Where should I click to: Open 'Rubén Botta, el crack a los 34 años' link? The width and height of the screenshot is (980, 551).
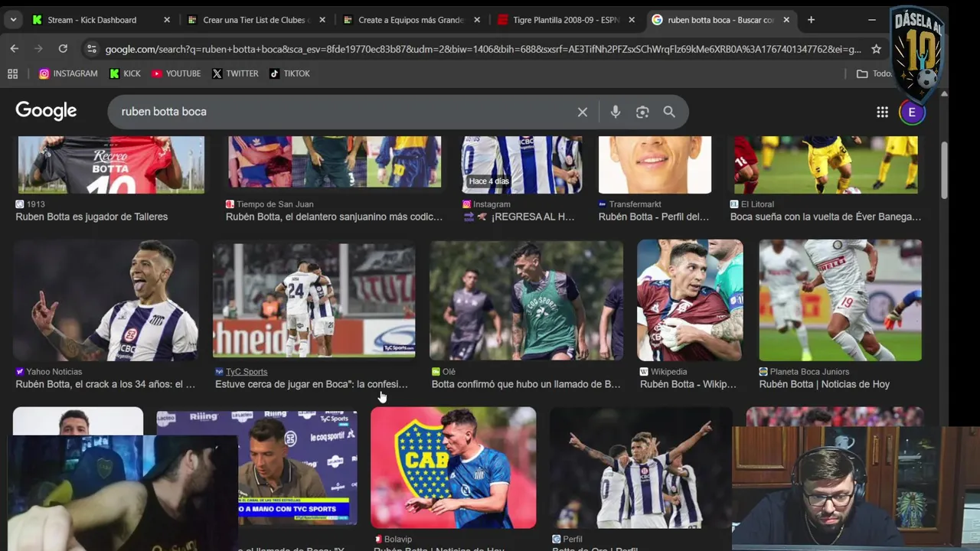[x=105, y=384]
